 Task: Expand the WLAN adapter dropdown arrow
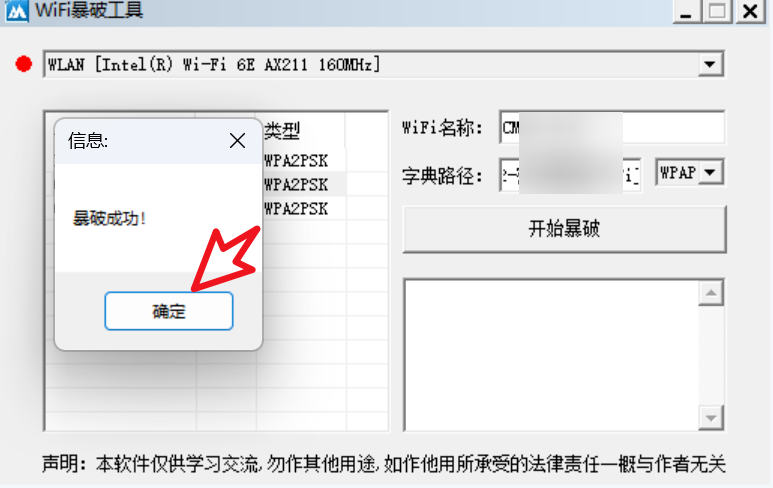tap(710, 64)
